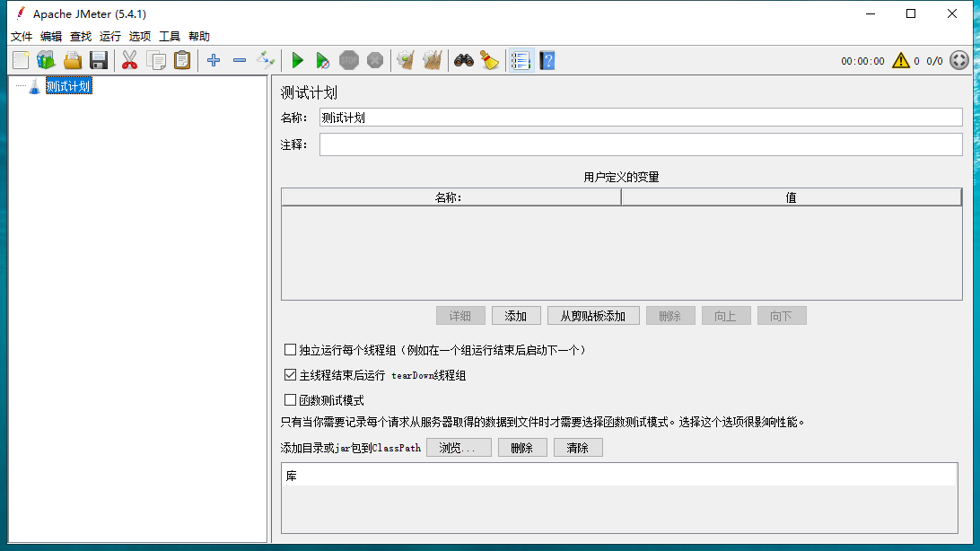Click the JMeter feather title icon
The height and width of the screenshot is (551, 980).
(21, 13)
